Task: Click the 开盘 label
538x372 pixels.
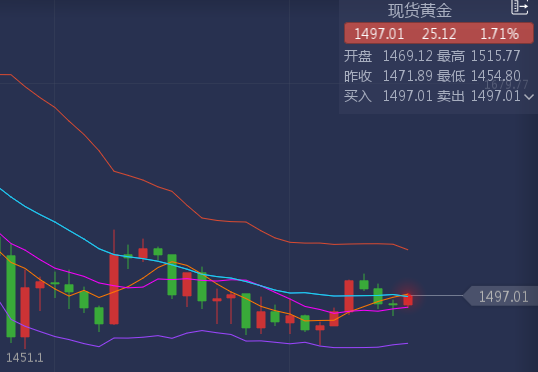Action: pyautogui.click(x=358, y=56)
